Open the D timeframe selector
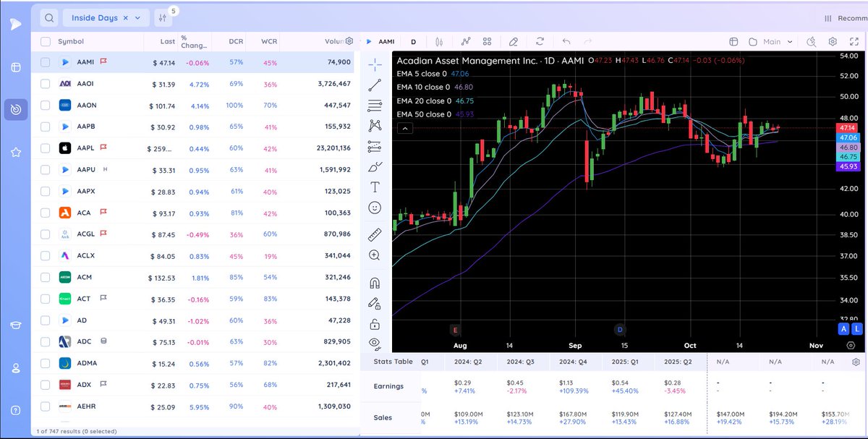The image size is (868, 439). (415, 41)
